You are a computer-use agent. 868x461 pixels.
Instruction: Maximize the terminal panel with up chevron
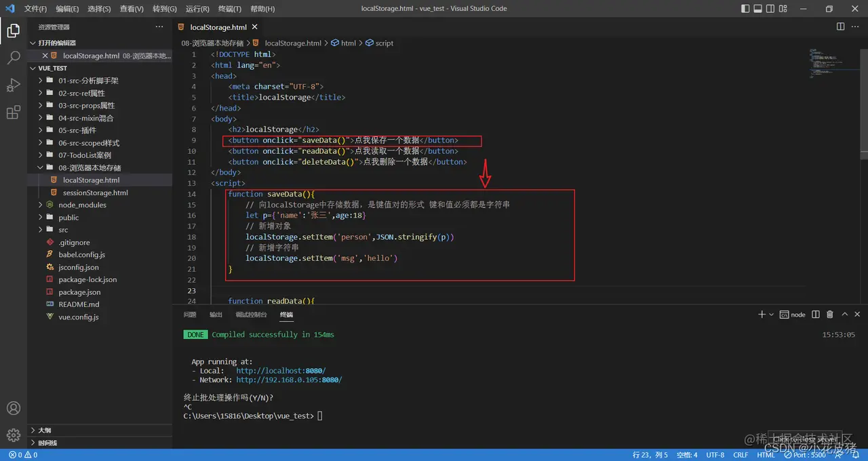click(x=845, y=315)
